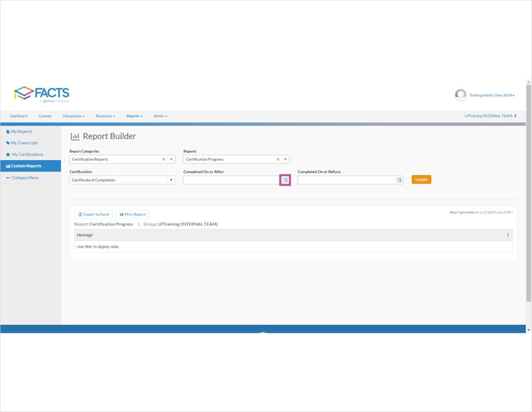Open the Message column options menu
The image size is (532, 412).
(x=508, y=235)
